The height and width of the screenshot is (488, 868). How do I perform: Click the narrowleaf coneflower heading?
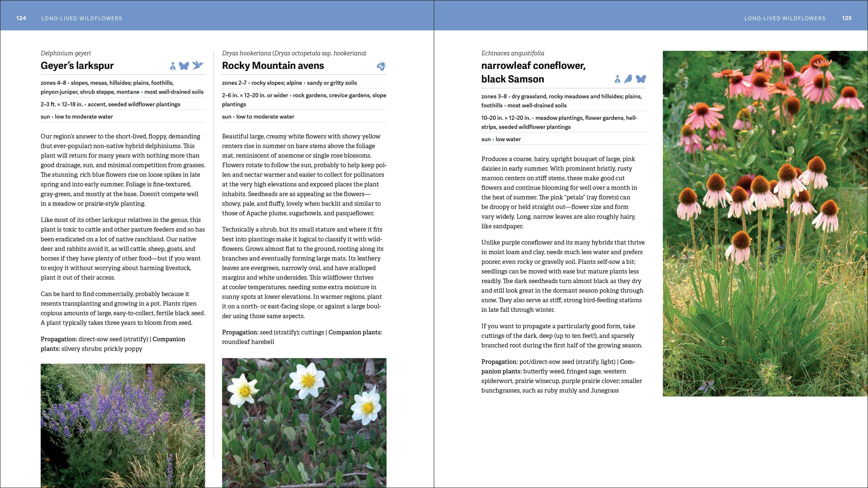click(x=533, y=66)
